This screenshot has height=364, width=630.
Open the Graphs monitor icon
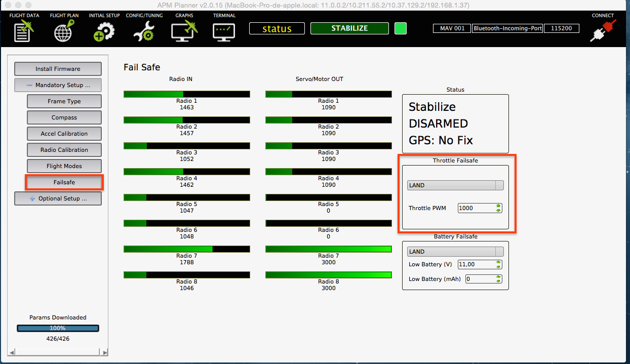click(x=184, y=31)
